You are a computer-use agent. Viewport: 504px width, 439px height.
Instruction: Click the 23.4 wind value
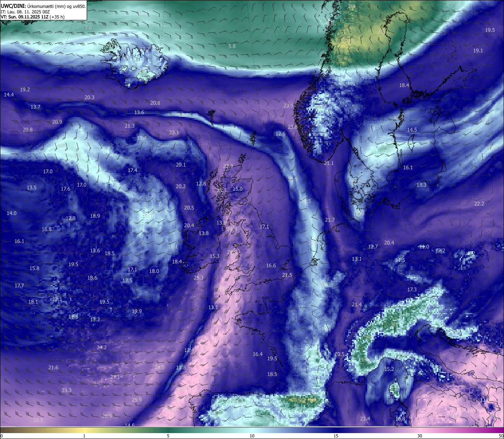(365, 419)
